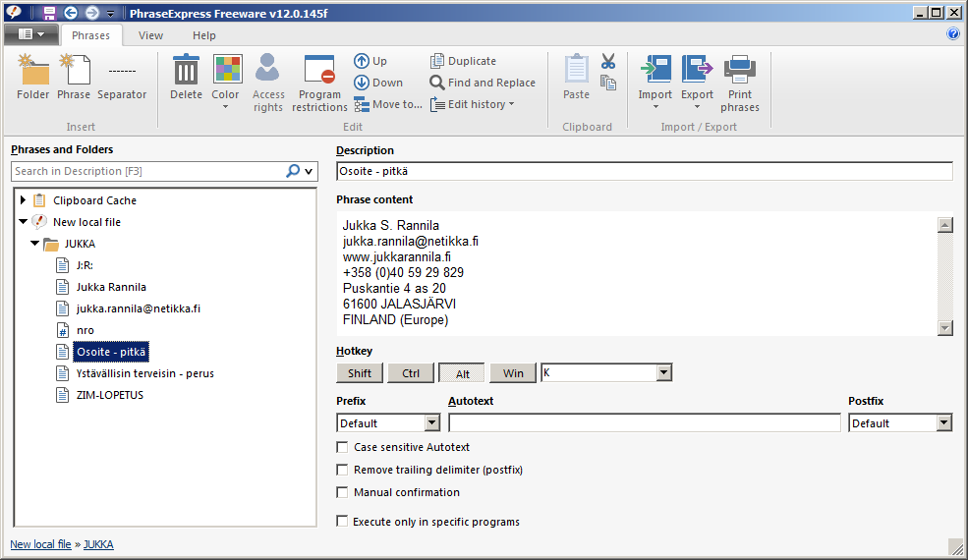Expand the Clipboard Cache node
Image resolution: width=968 pixels, height=560 pixels.
pos(23,200)
